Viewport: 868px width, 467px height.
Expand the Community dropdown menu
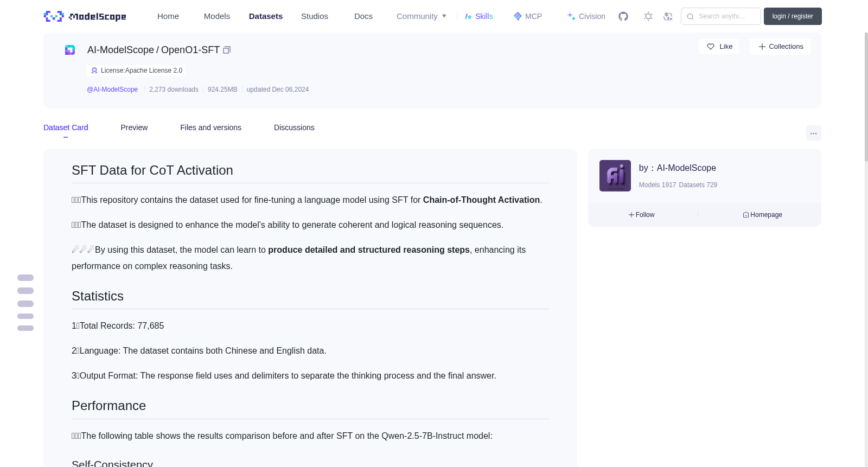click(422, 16)
